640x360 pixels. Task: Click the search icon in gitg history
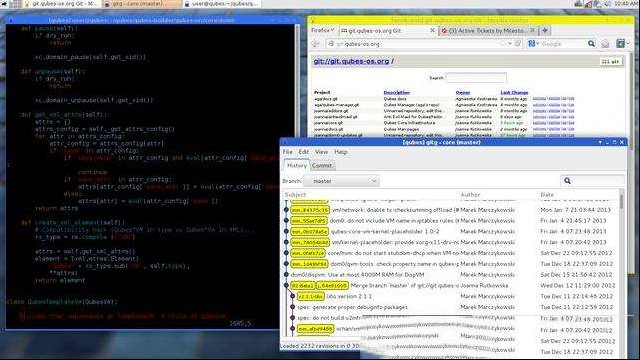coord(567,181)
